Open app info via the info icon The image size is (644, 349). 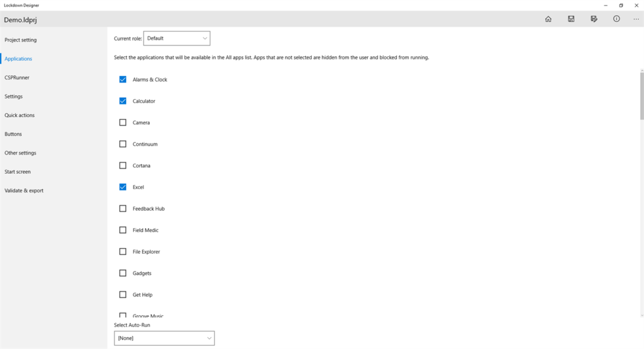[x=616, y=19]
